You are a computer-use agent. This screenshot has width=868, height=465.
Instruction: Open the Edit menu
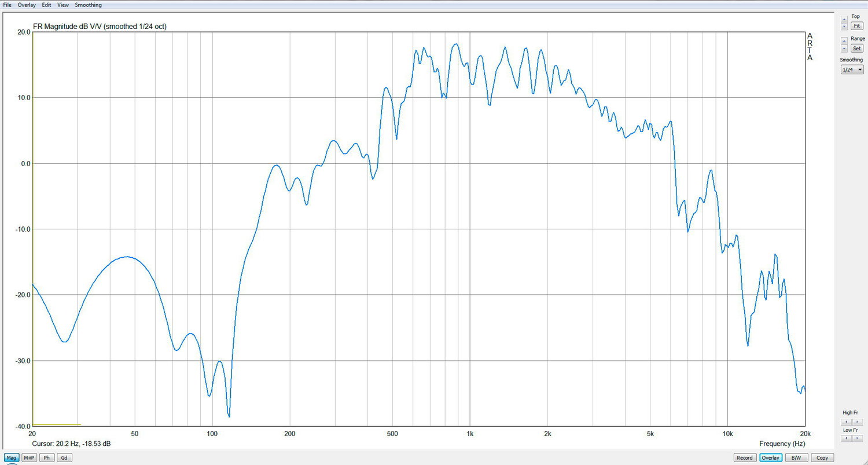click(x=46, y=5)
